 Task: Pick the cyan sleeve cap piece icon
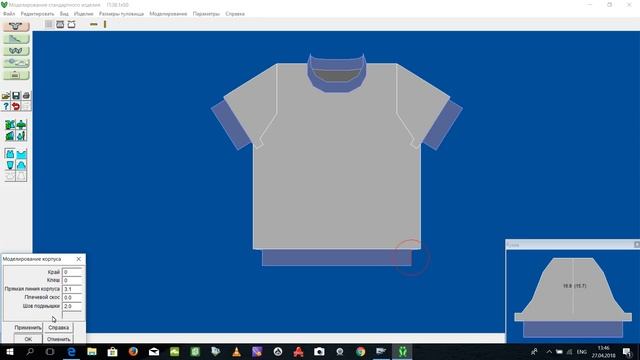pos(21,165)
